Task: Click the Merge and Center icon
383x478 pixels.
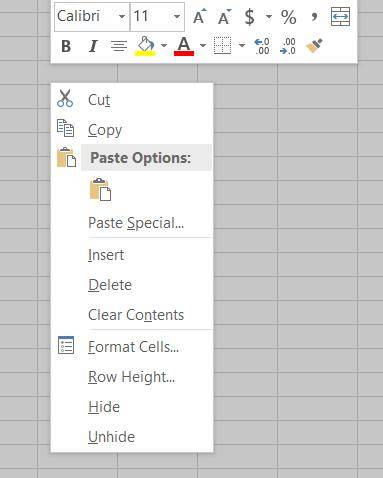Action: [340, 16]
